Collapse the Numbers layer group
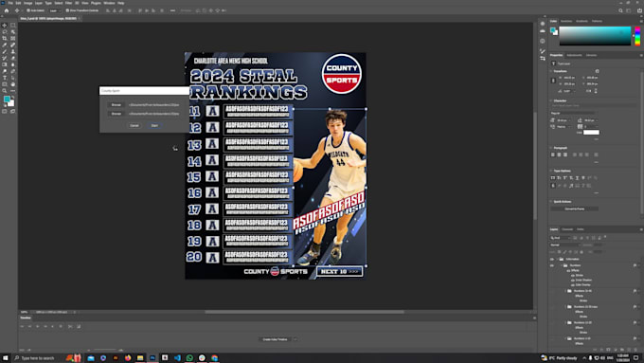This screenshot has height=363, width=644. [562, 265]
